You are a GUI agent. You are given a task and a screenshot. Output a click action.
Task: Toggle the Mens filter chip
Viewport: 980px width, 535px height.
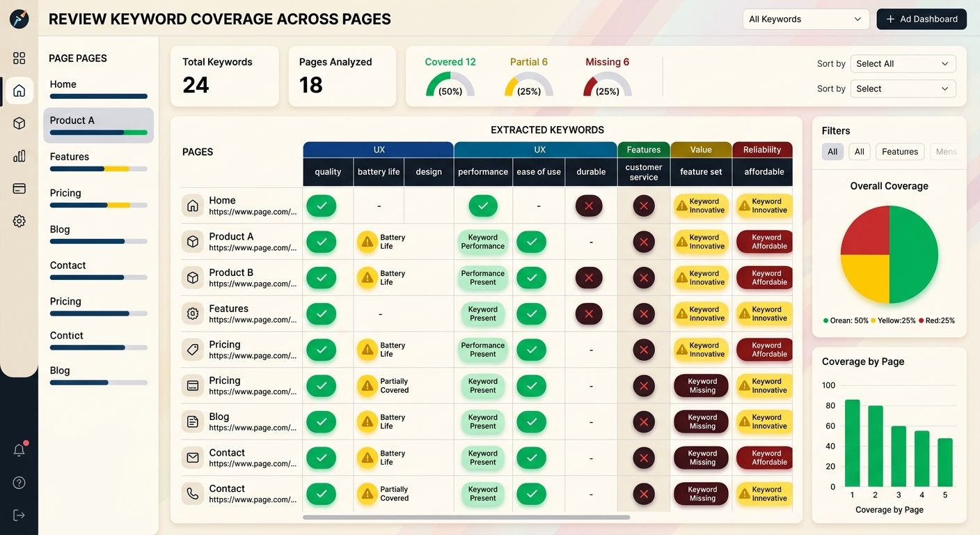[948, 151]
